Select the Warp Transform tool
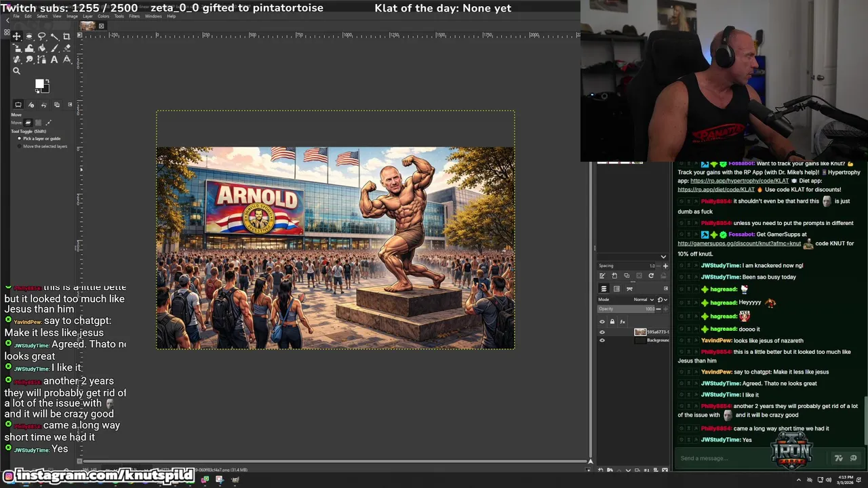The width and height of the screenshot is (868, 488). pyautogui.click(x=29, y=48)
